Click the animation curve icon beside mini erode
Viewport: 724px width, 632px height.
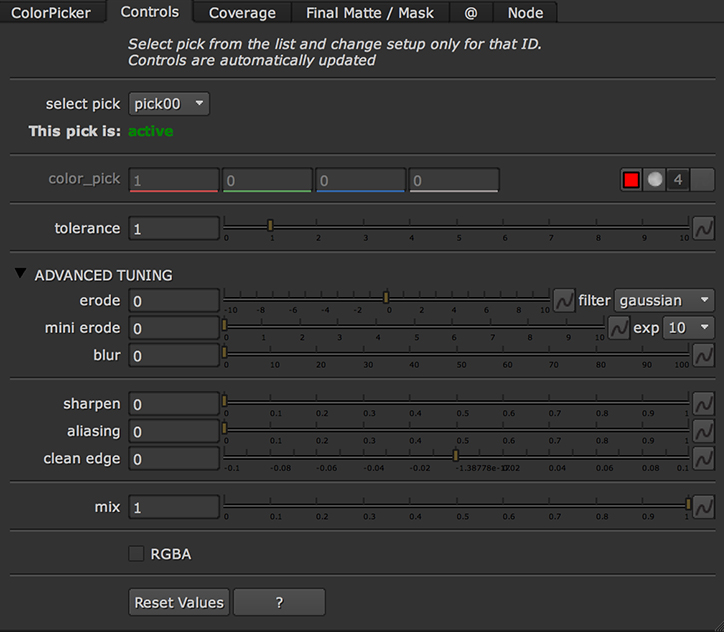618,328
